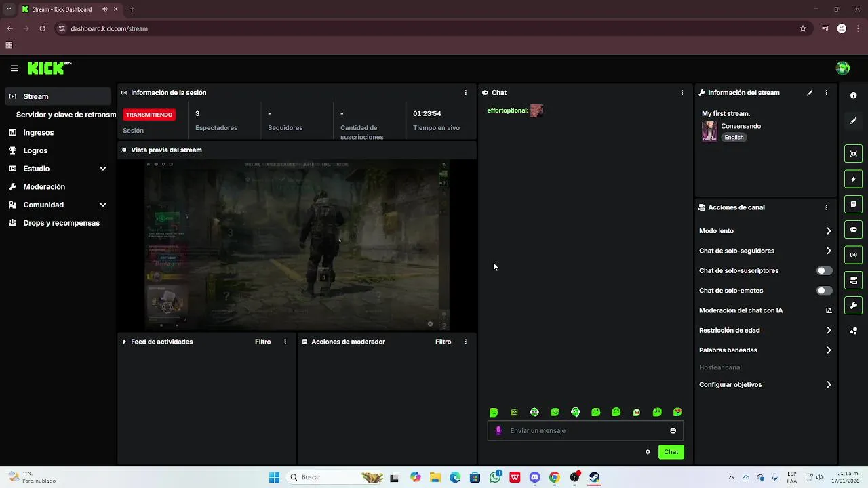Open the Chrome apps grid icon

(9, 45)
